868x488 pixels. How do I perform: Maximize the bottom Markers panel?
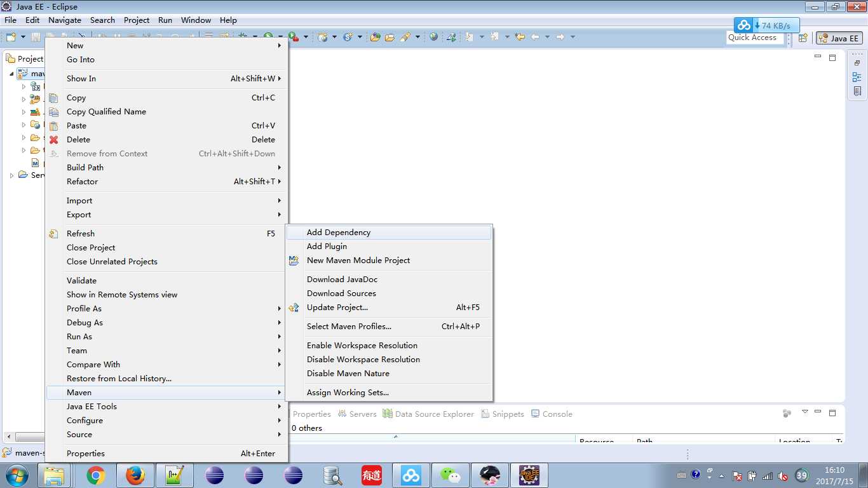pyautogui.click(x=832, y=413)
